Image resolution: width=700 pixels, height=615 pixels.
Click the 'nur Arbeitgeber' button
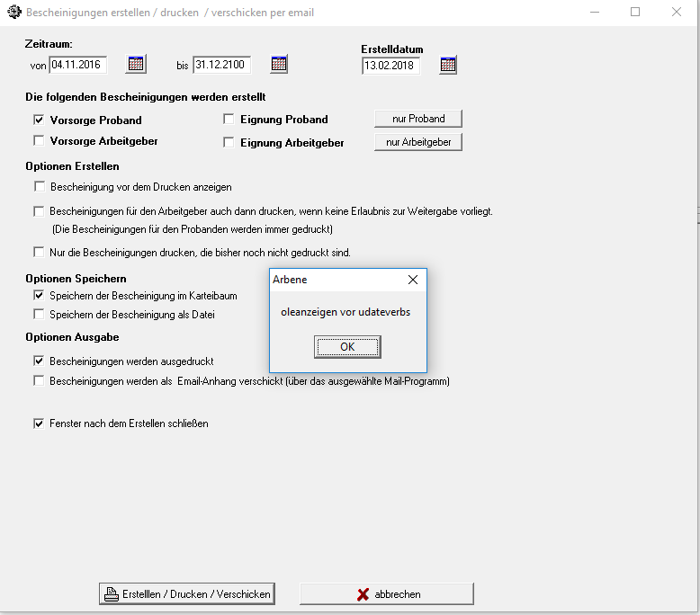click(x=418, y=142)
